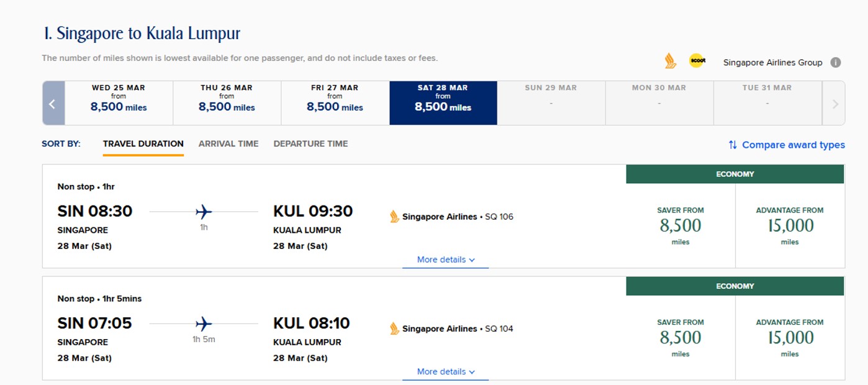
Task: Click the previous dates arrow
Action: (53, 104)
